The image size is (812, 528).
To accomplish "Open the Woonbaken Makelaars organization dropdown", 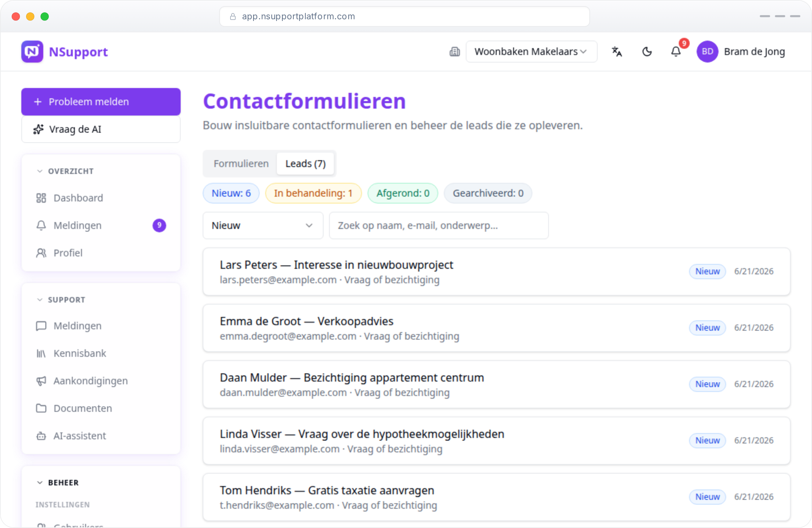I will pyautogui.click(x=531, y=52).
